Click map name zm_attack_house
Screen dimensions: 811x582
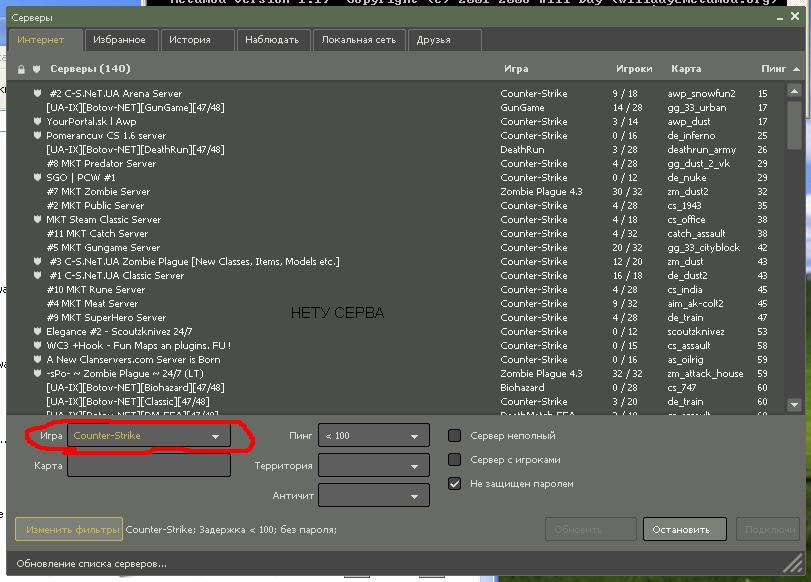(705, 374)
